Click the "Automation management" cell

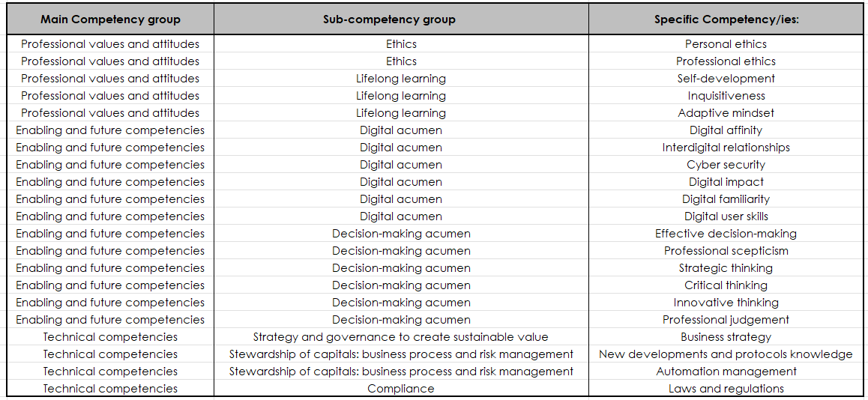726,372
